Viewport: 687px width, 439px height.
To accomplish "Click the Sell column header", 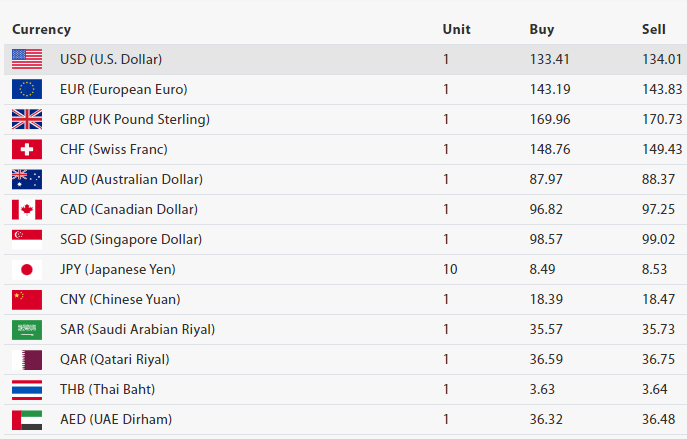I will (654, 29).
